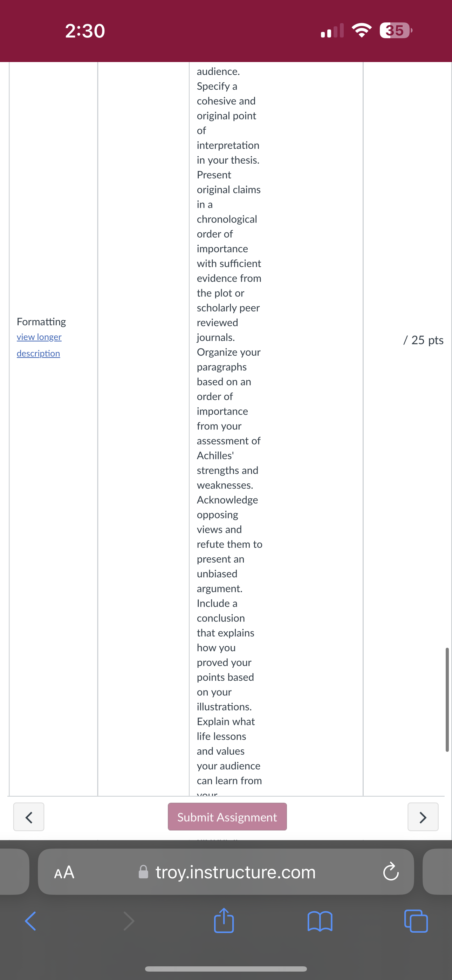Tap the lock icon beside the URL
Screen dimensions: 452x980
tap(143, 872)
